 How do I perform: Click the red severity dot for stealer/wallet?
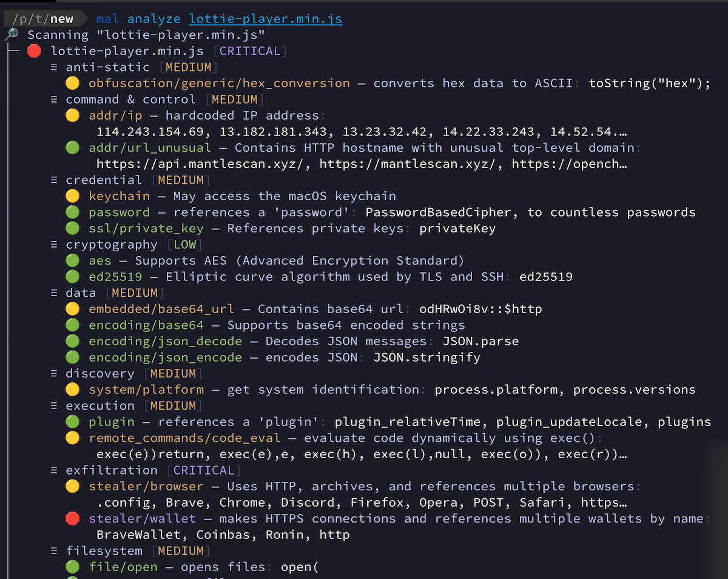72,518
